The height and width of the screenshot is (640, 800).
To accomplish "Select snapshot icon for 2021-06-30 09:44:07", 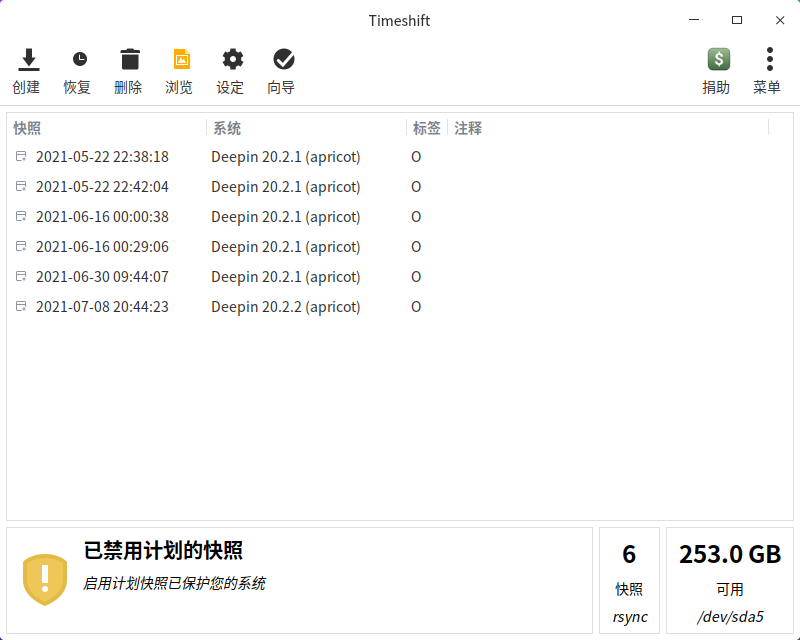I will (x=21, y=276).
